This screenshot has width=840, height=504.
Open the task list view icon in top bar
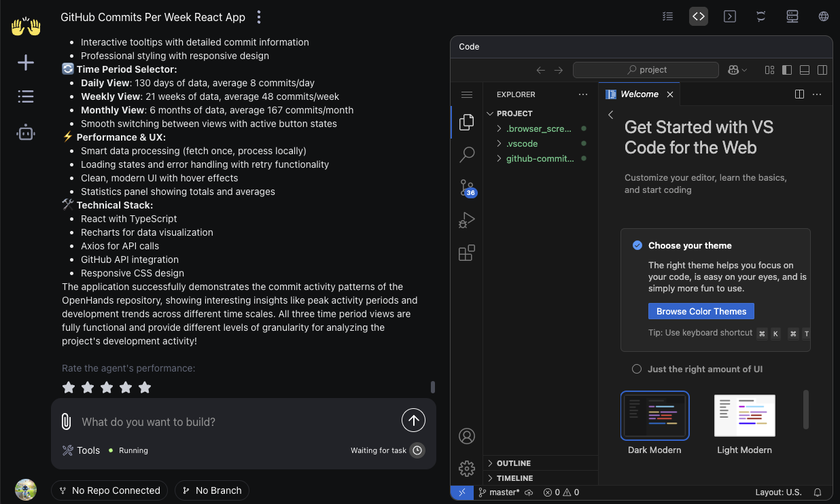pyautogui.click(x=668, y=16)
